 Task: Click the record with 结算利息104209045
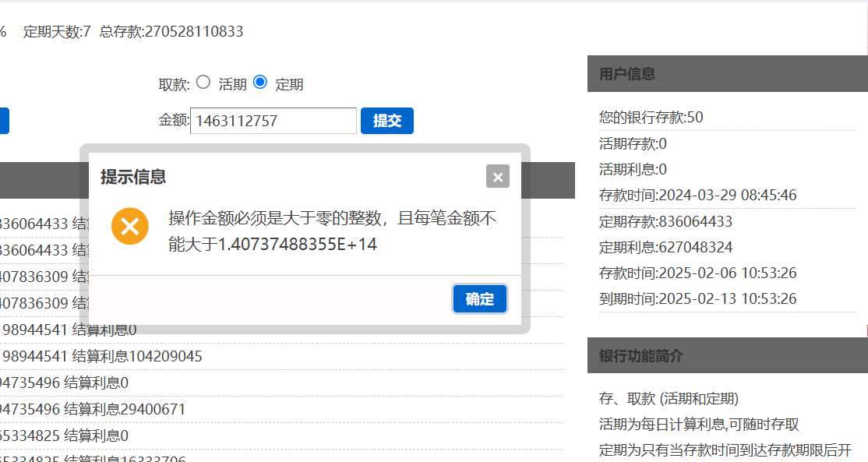(101, 357)
